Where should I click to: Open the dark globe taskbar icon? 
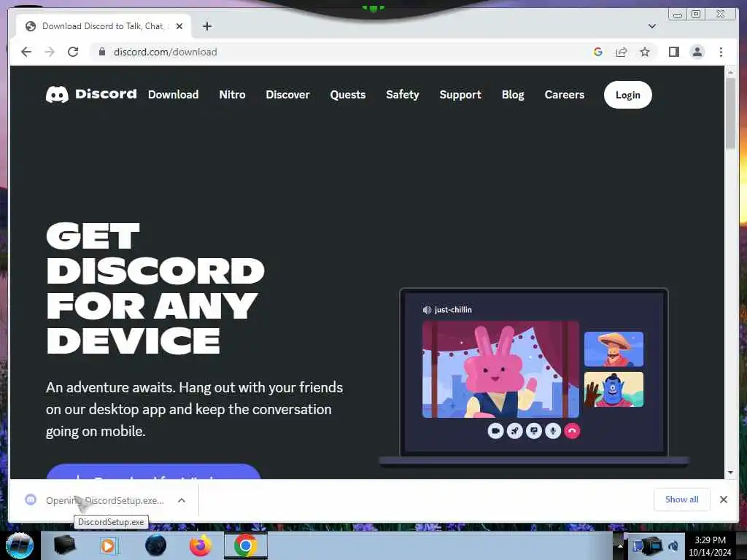point(155,545)
